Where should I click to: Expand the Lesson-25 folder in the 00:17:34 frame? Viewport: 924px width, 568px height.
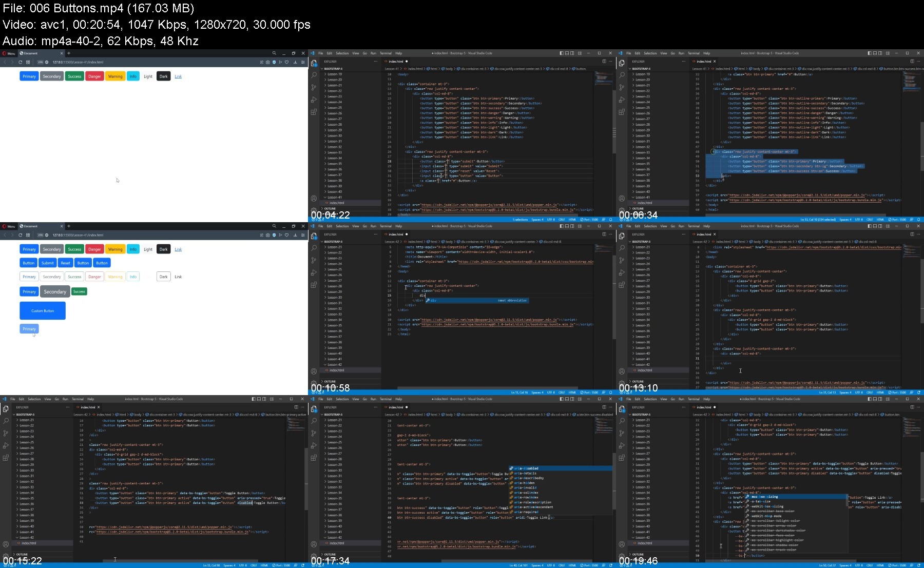click(x=334, y=442)
